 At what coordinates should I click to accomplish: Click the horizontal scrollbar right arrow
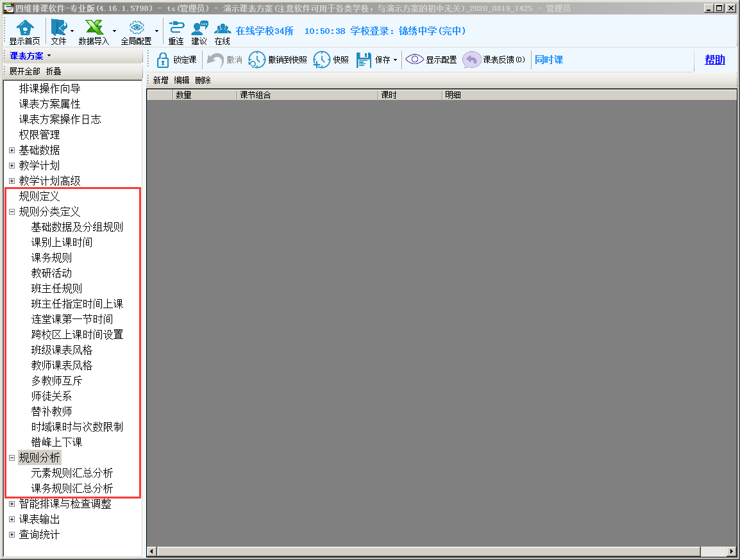point(732,552)
